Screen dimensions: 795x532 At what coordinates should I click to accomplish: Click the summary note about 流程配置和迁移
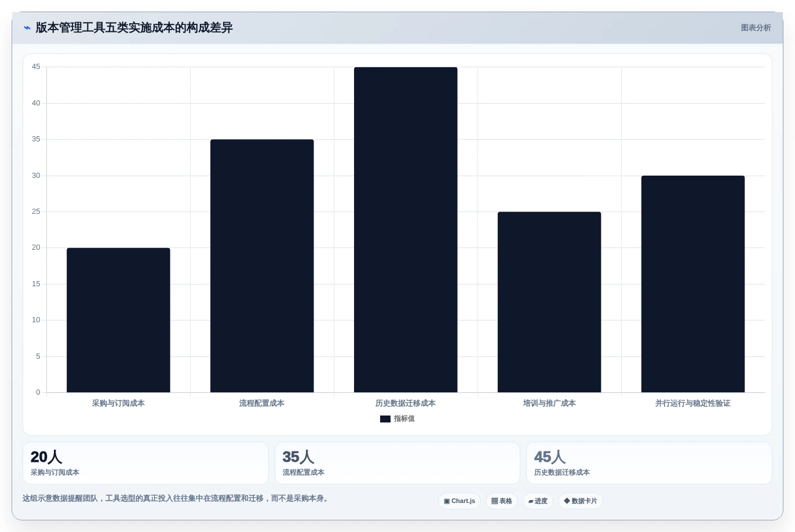[177, 498]
